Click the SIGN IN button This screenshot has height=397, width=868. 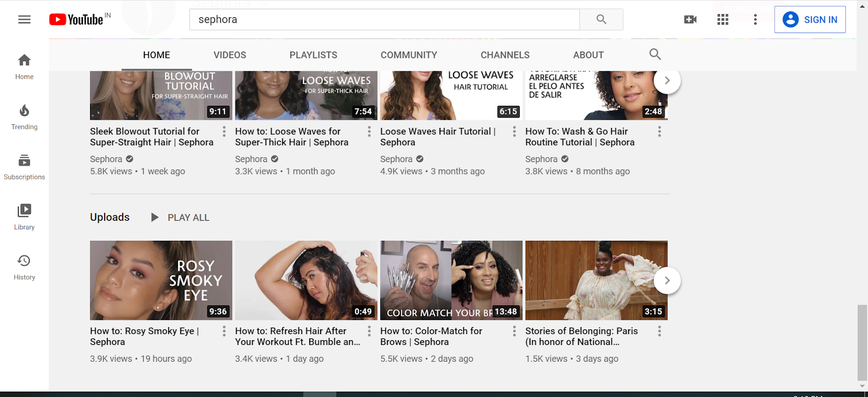809,20
